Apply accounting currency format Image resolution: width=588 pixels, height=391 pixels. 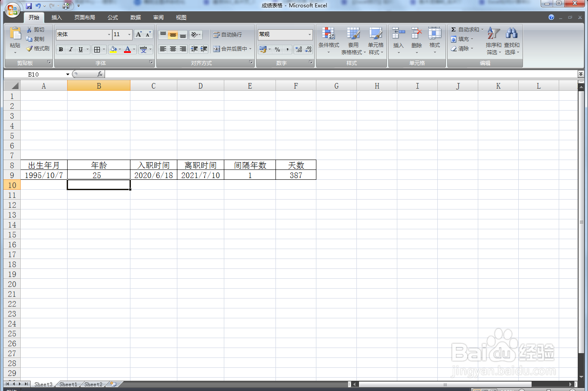coord(263,49)
